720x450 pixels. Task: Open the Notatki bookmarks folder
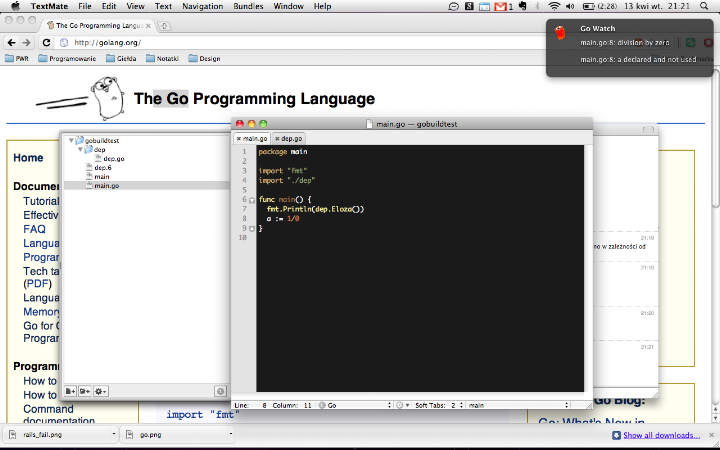[x=162, y=58]
